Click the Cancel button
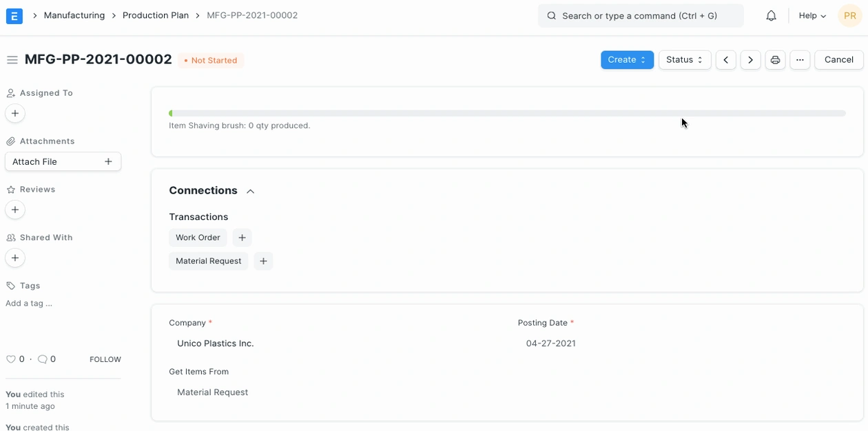The width and height of the screenshot is (868, 431). pos(838,60)
